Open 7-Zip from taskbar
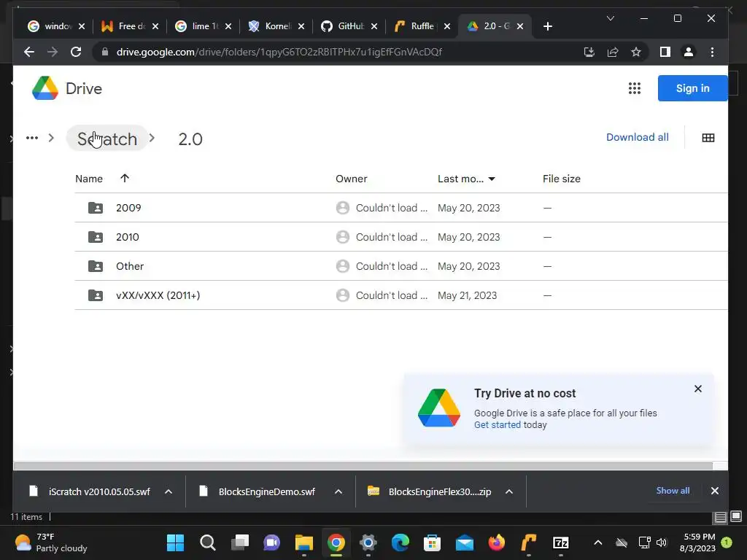 [x=561, y=542]
